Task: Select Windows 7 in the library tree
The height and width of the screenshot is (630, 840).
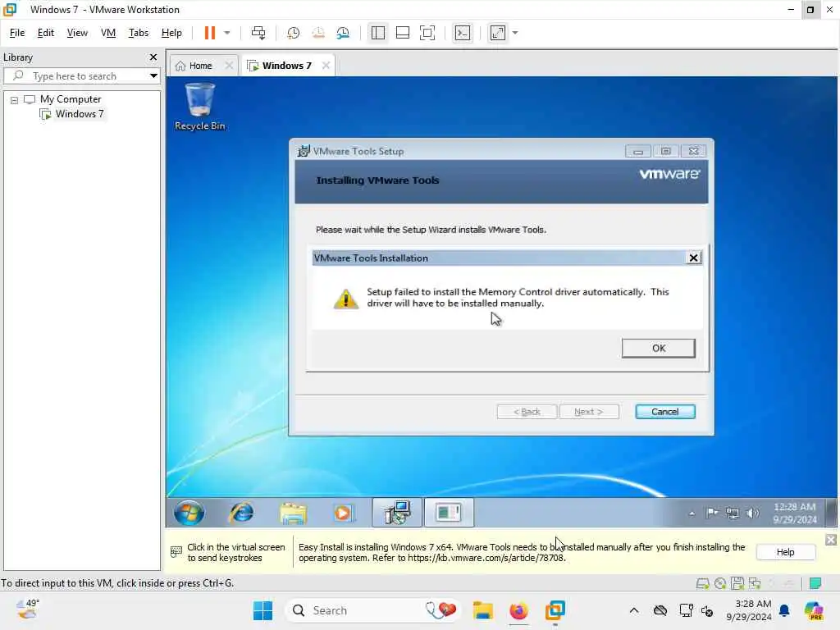Action: click(x=80, y=113)
